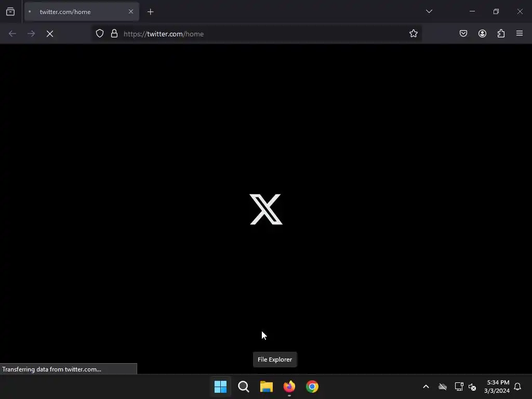This screenshot has width=532, height=399.
Task: Open Windows Search from taskbar
Action: (243, 387)
